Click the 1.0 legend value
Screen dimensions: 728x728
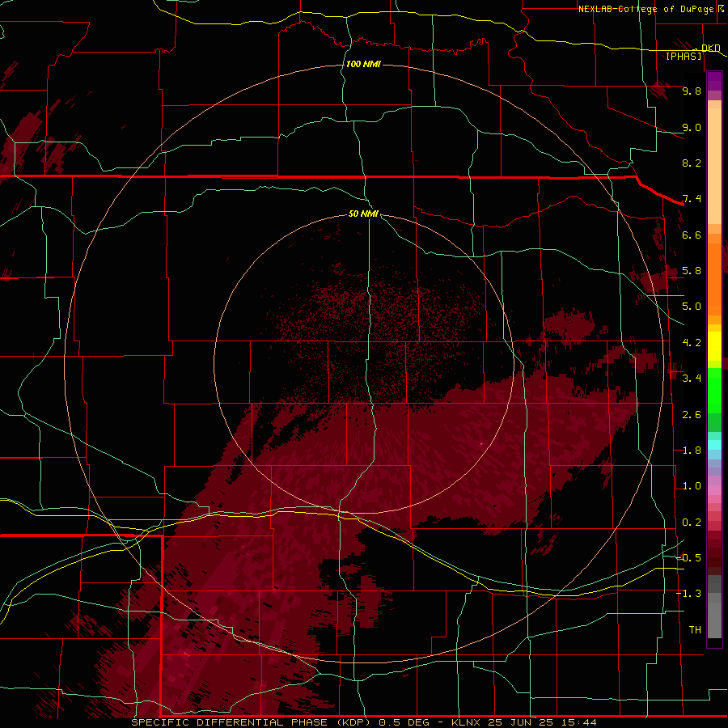(692, 486)
